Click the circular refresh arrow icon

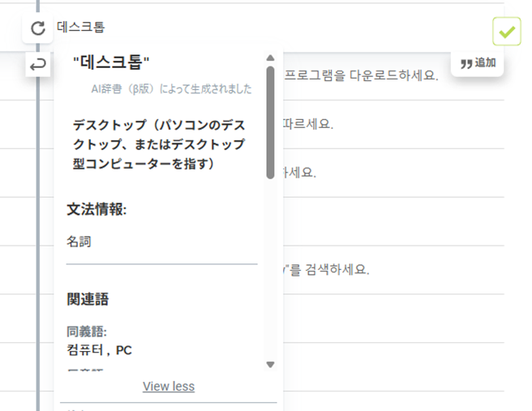click(x=37, y=29)
